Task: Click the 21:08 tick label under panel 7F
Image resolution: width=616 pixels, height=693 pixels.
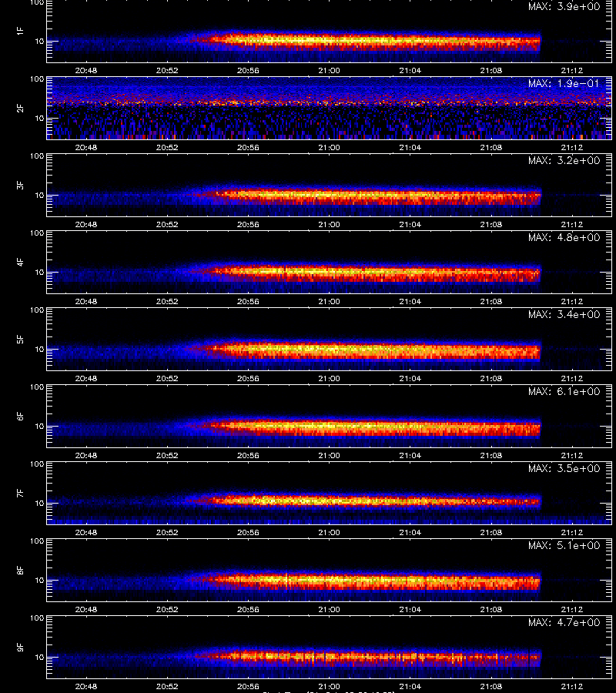Action: 491,532
